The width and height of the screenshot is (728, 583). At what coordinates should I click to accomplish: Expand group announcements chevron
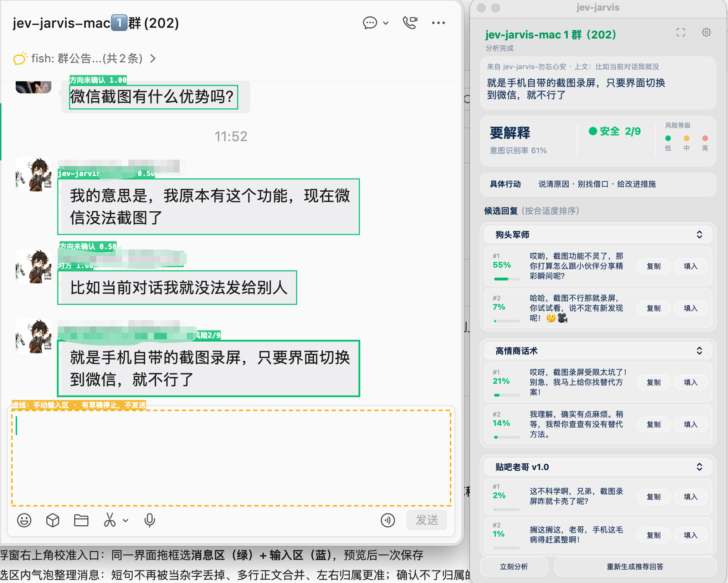click(x=153, y=58)
